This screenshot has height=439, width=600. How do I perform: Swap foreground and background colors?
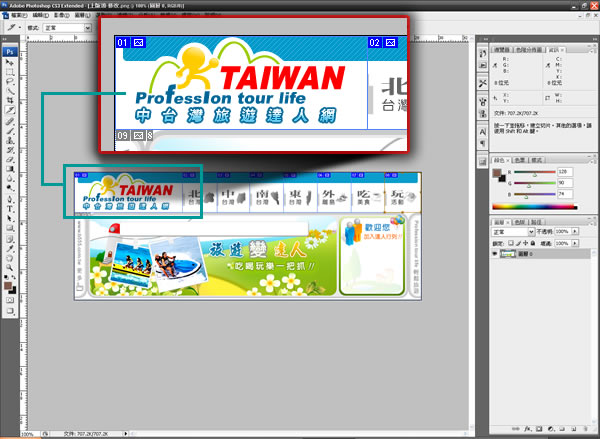click(13, 277)
